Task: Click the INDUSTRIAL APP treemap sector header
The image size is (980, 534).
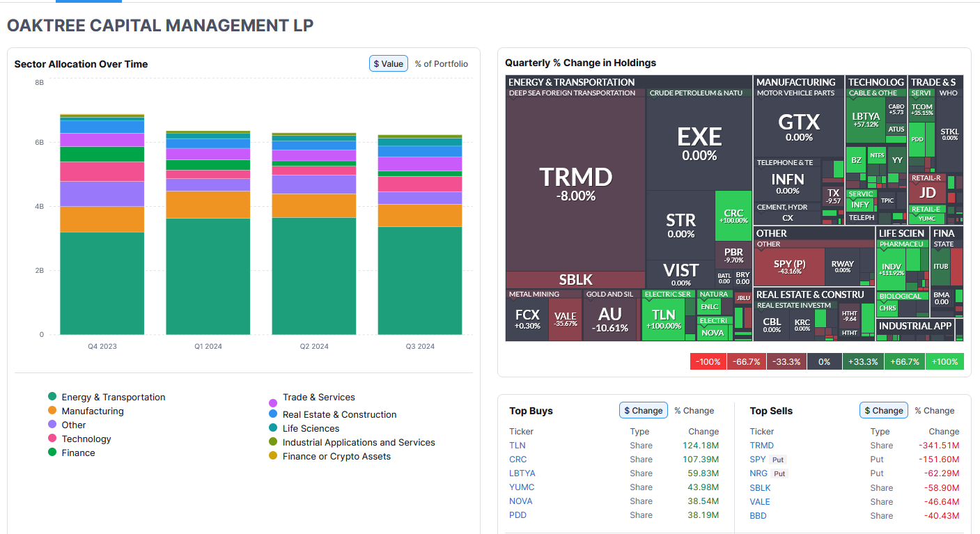Action: click(x=915, y=326)
